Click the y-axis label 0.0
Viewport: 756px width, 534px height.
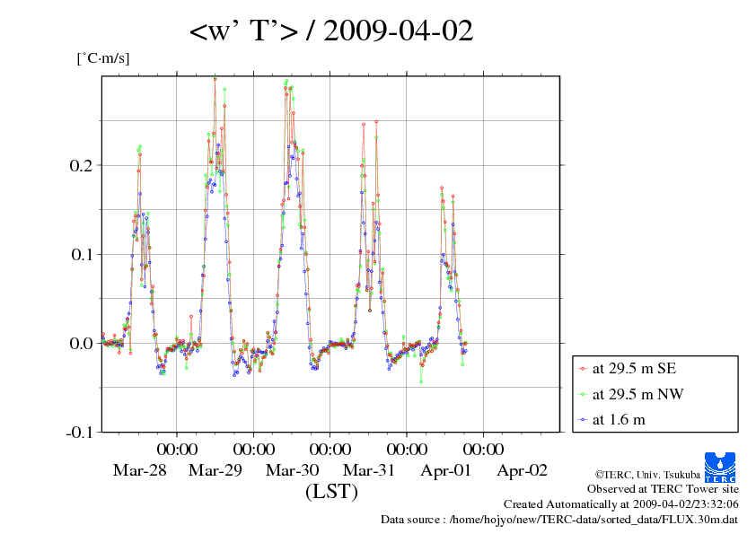point(81,343)
